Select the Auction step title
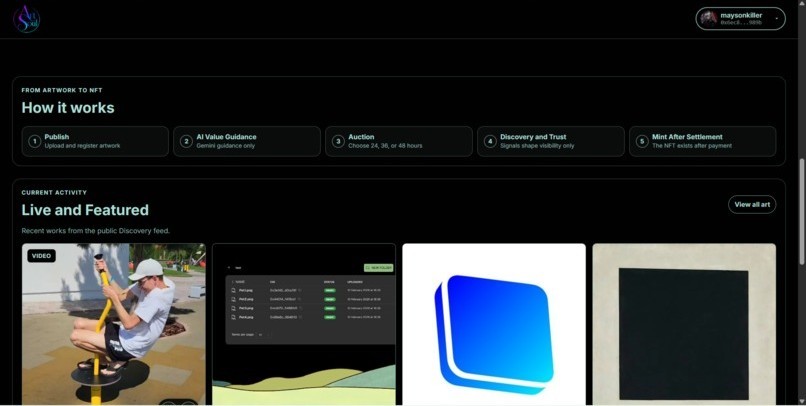 point(361,137)
